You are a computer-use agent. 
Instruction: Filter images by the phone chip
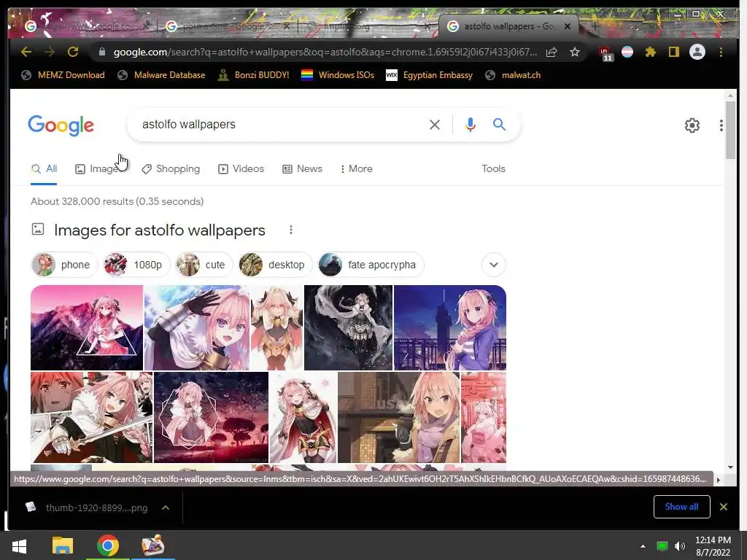point(64,265)
